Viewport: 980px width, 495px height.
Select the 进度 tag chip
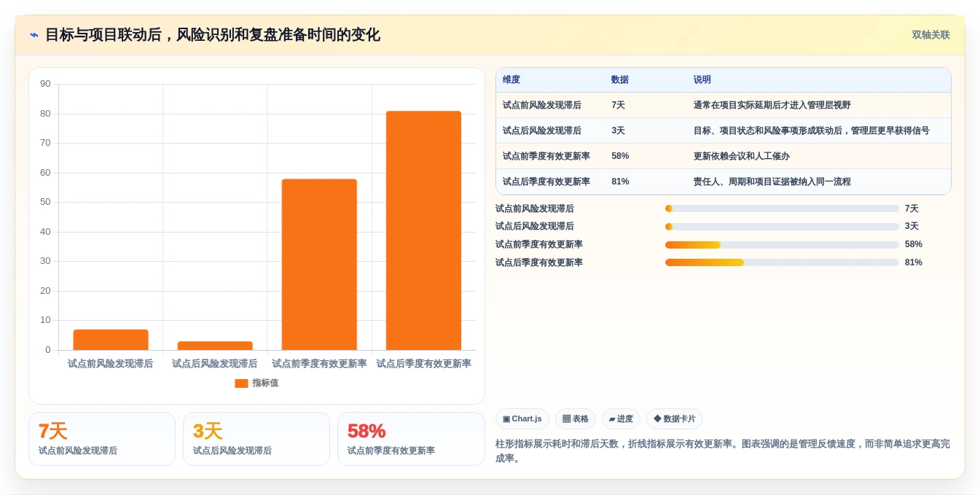pyautogui.click(x=621, y=419)
